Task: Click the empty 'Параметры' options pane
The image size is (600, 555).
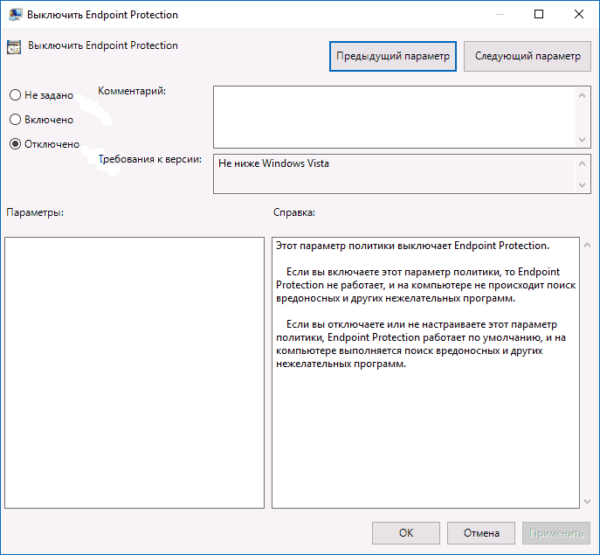Action: (134, 373)
